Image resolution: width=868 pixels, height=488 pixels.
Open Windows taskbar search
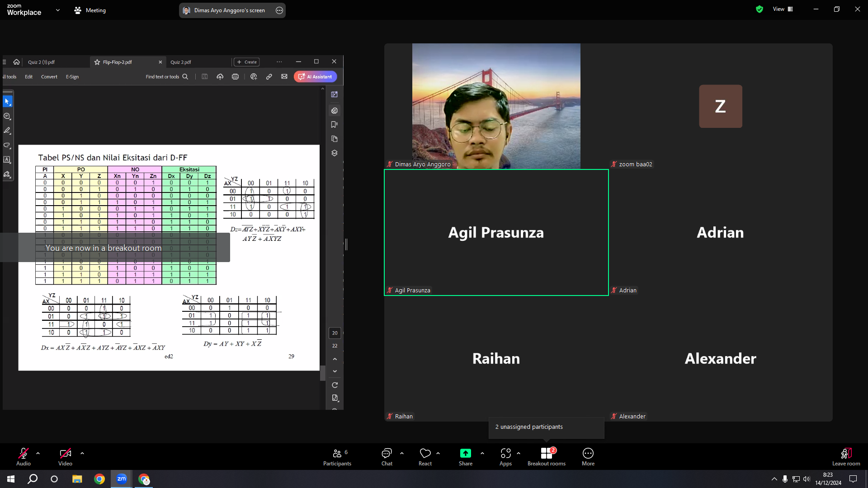33,479
